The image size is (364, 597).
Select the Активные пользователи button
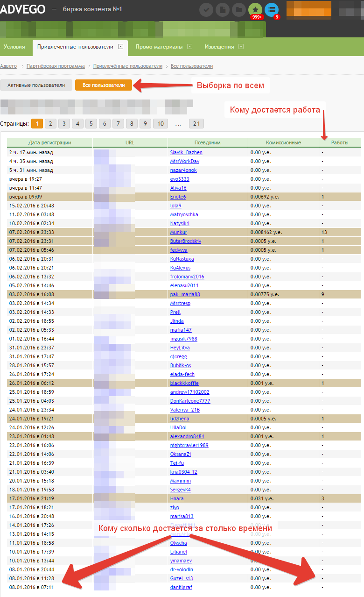click(36, 85)
